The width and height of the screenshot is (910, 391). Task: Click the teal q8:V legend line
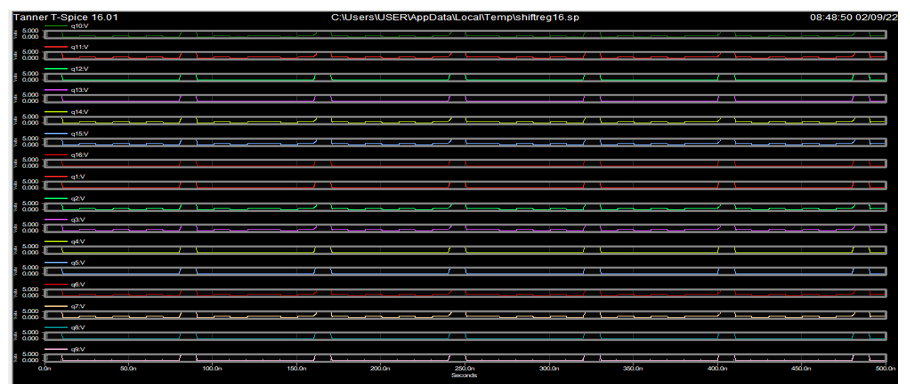tap(56, 328)
